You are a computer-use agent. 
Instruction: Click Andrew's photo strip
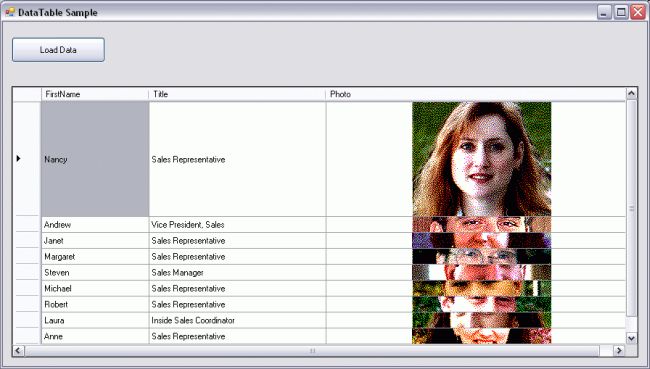pyautogui.click(x=482, y=225)
